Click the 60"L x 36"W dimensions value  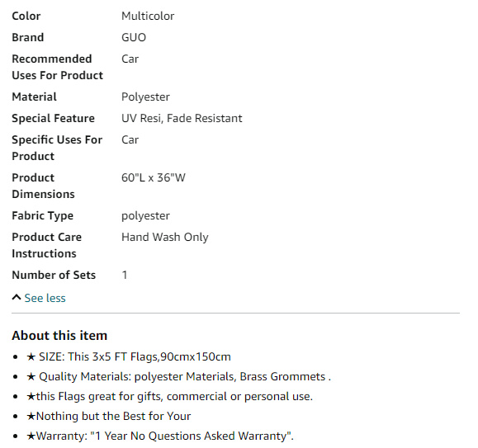[x=154, y=177]
